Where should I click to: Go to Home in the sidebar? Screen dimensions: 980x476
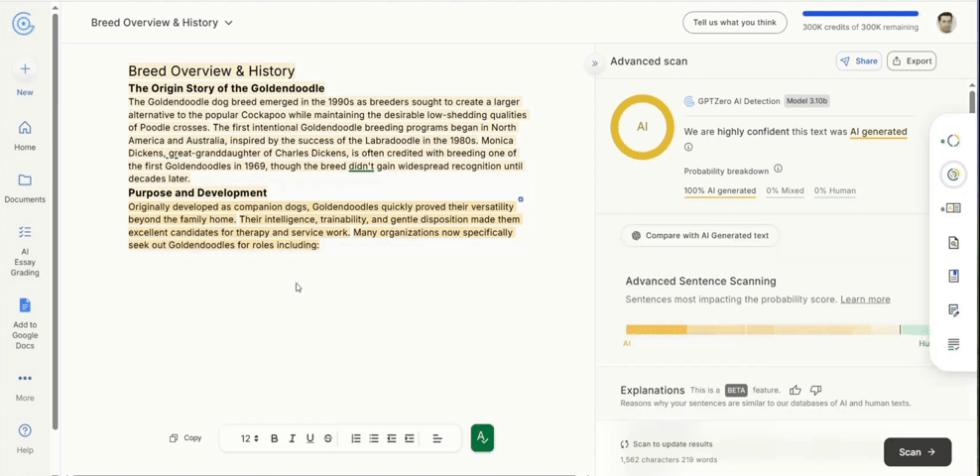[x=25, y=136]
